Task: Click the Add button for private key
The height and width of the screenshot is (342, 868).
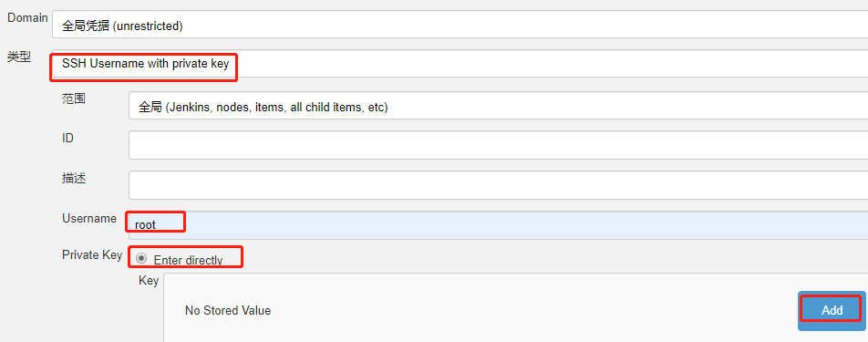Action: coord(832,310)
